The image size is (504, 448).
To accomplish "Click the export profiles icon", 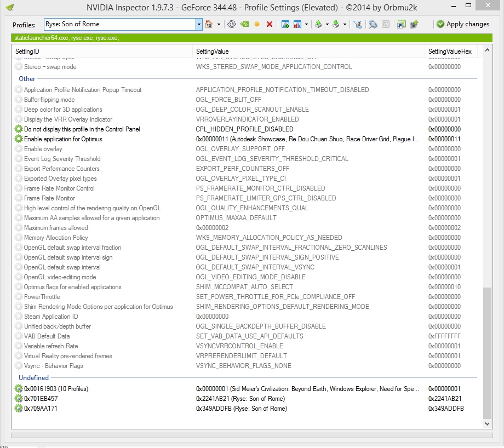I will (x=318, y=24).
